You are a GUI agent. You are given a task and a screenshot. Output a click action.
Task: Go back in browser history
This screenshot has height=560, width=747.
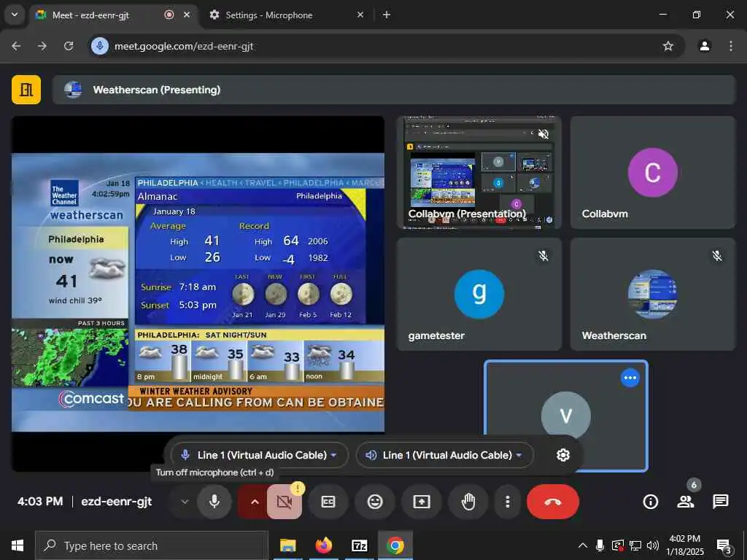pos(16,46)
